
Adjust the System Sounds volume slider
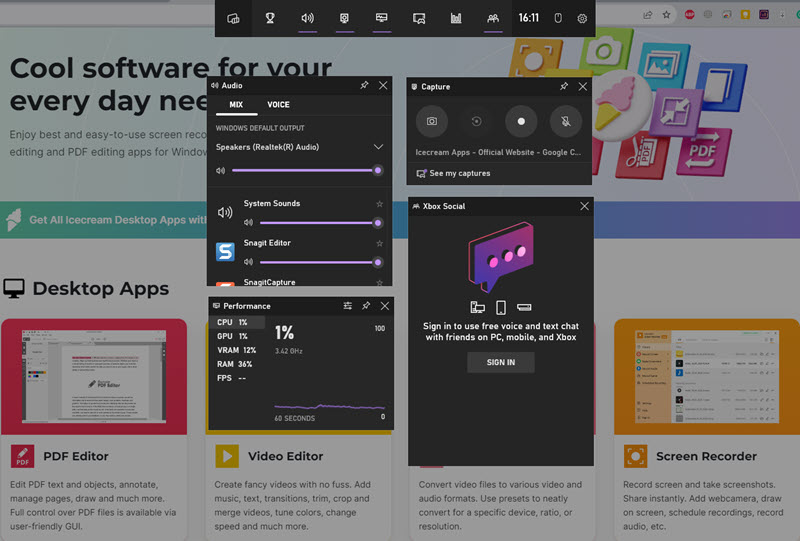tap(319, 223)
